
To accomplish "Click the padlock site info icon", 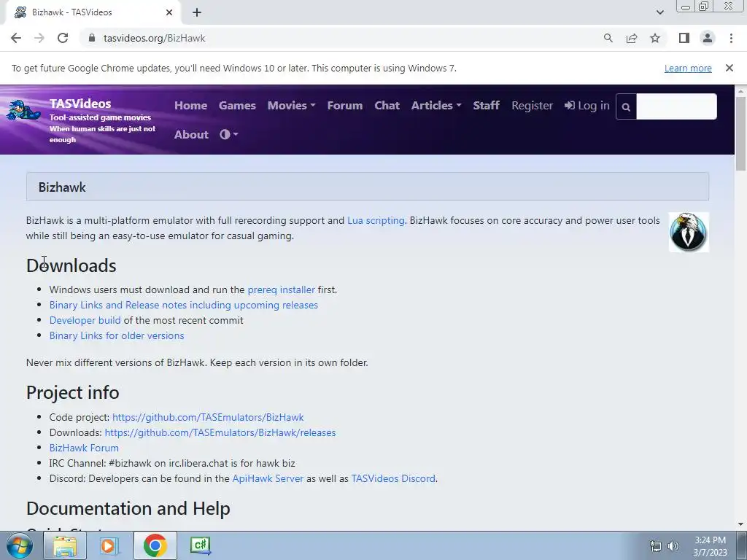I will (92, 38).
